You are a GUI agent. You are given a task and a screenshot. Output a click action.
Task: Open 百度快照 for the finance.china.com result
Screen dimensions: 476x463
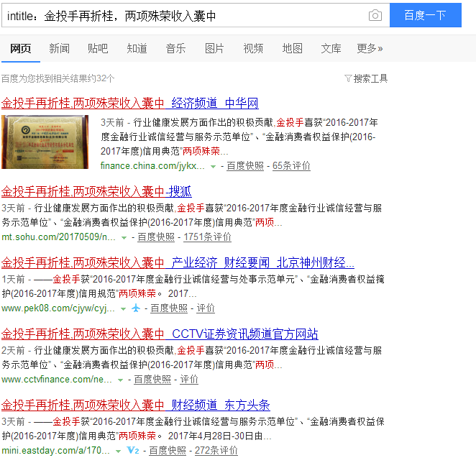point(245,166)
